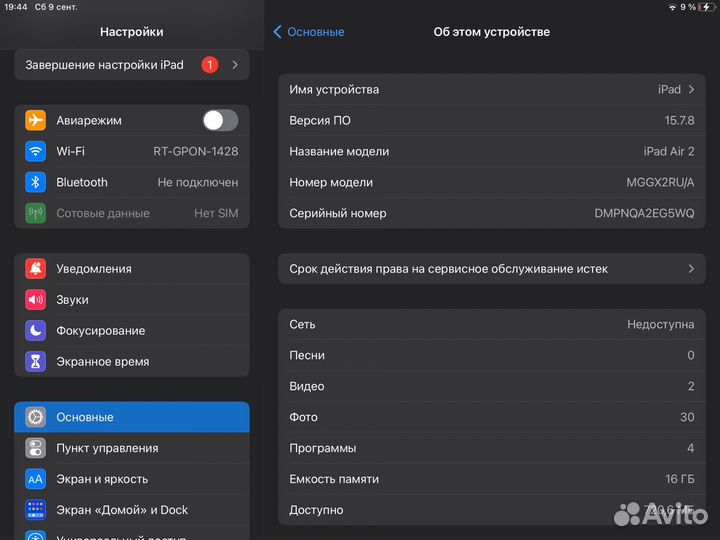Screen dimensions: 720x540
Task: Open Фокусирование settings
Action: 132,331
